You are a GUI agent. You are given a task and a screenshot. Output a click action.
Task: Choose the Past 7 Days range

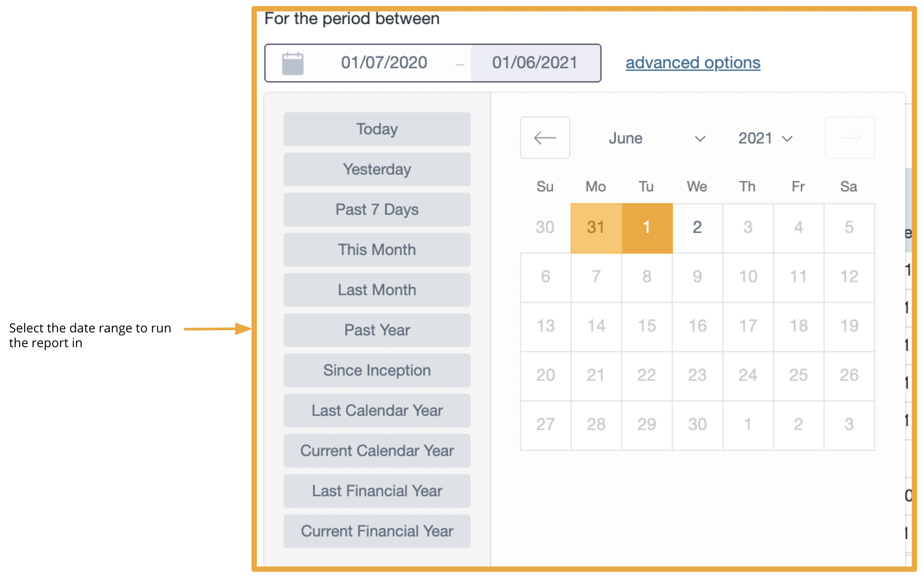(377, 209)
